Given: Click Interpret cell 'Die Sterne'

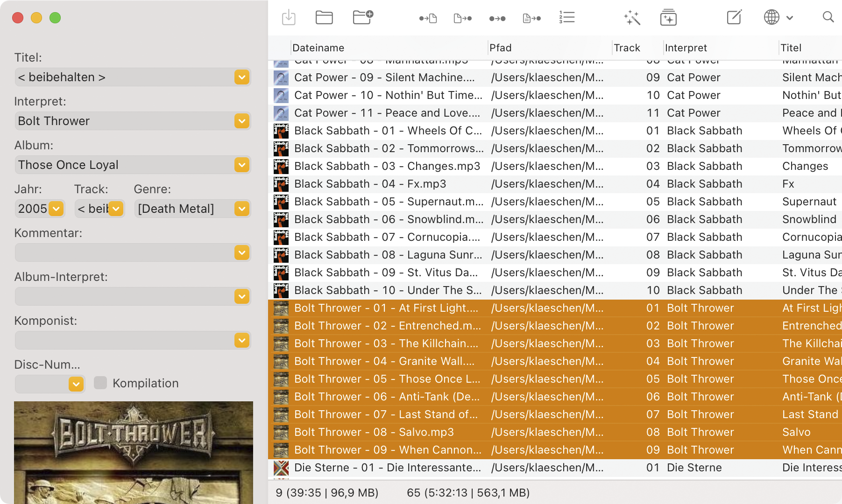Looking at the screenshot, I should click(694, 468).
